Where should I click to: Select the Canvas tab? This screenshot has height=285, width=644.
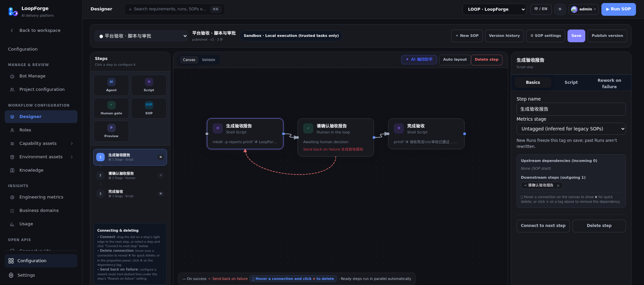click(x=189, y=60)
